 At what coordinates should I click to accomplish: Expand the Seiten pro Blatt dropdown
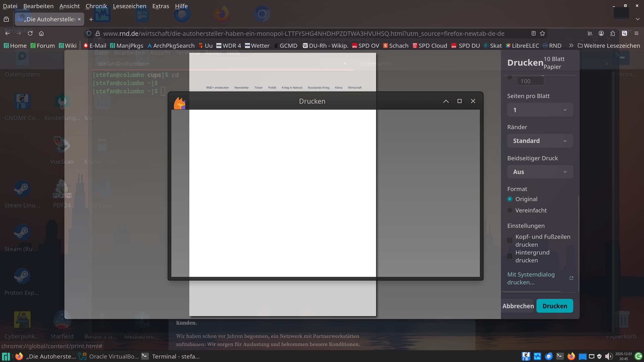(x=540, y=110)
